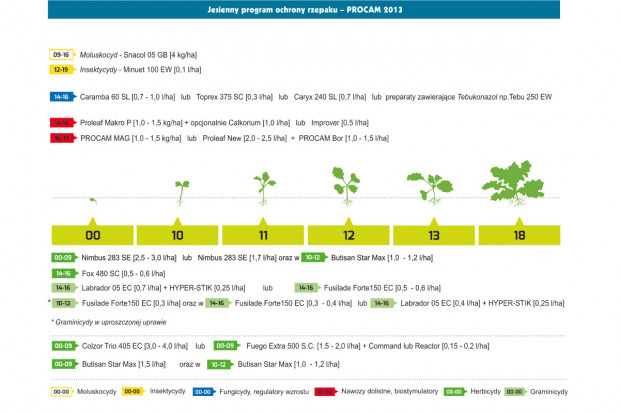Click the PROCAM 2013 title banner
Viewport: 620px width, 413px height.
pyautogui.click(x=304, y=9)
